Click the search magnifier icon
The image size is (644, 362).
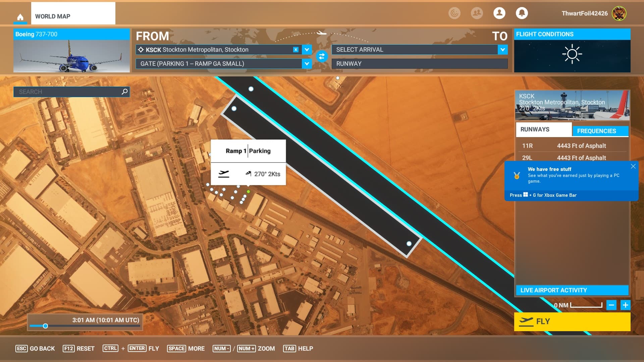[124, 92]
